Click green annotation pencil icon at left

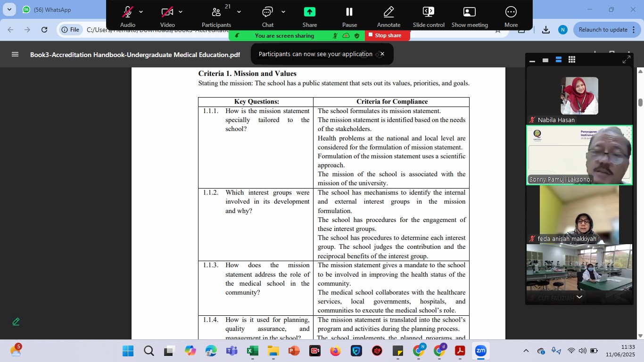[x=16, y=321]
